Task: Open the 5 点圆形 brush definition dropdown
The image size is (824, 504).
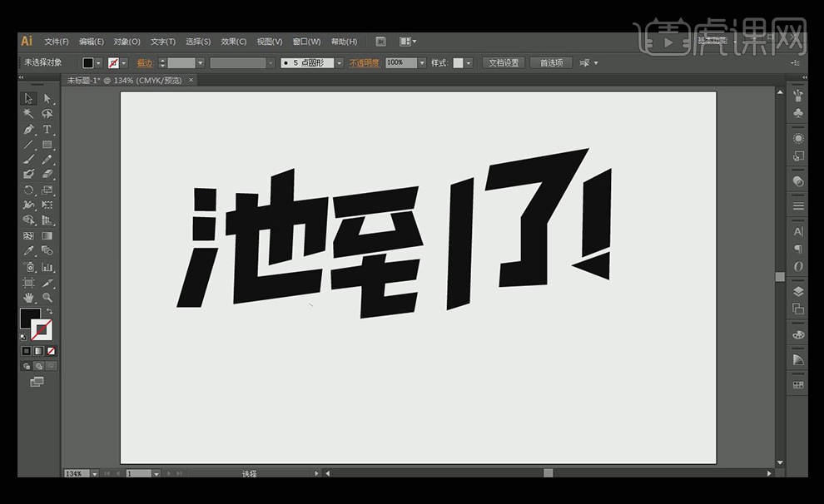Action: point(340,63)
